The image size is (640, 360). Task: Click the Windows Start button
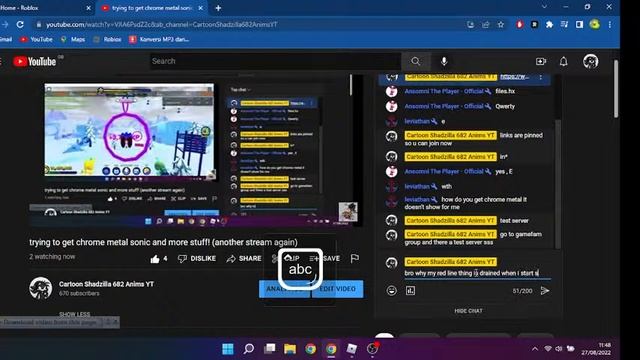click(x=228, y=349)
